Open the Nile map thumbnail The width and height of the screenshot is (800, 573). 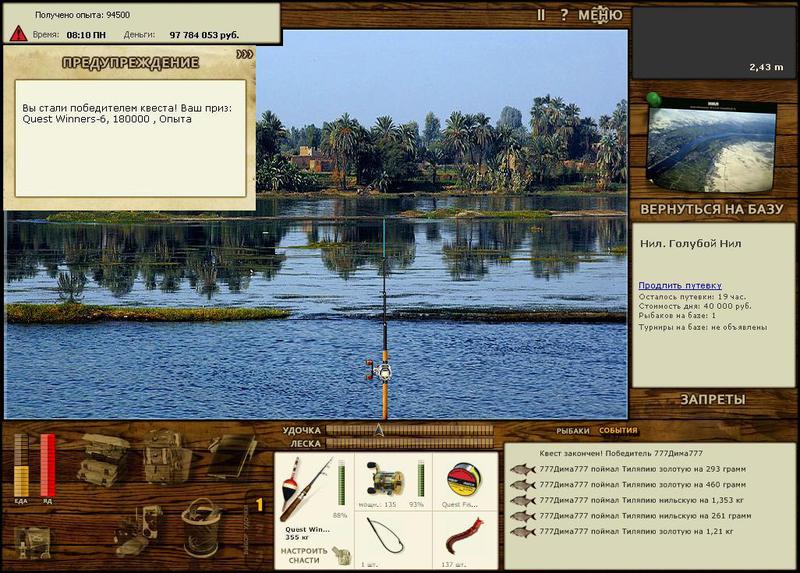pos(711,146)
